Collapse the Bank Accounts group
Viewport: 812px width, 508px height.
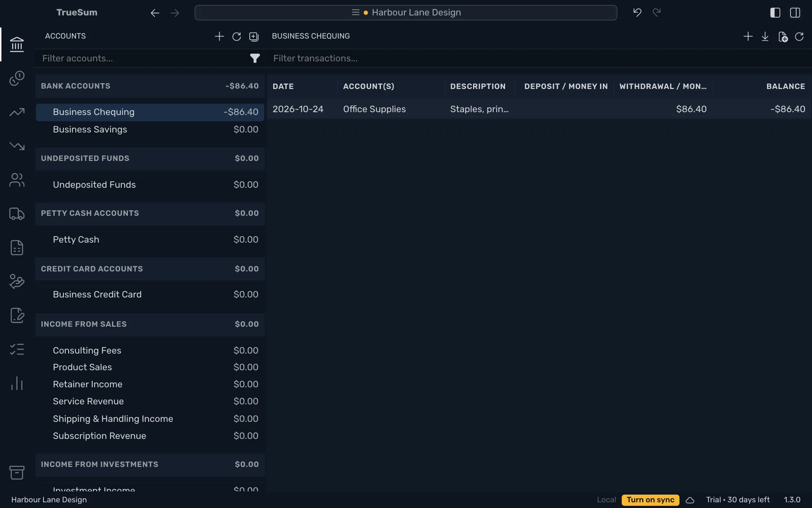150,86
